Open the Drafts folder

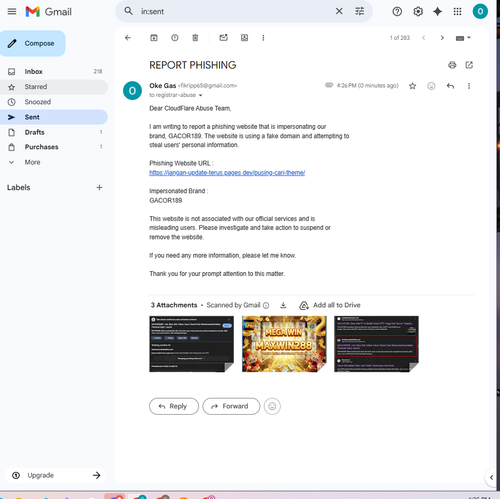point(54,132)
